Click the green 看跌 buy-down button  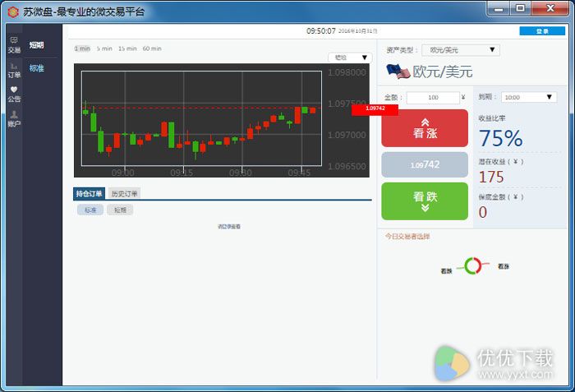(425, 201)
